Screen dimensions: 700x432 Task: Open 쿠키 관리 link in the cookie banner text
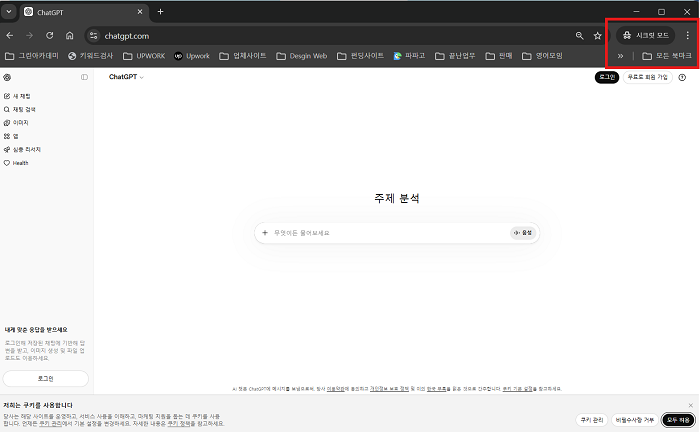(50, 424)
